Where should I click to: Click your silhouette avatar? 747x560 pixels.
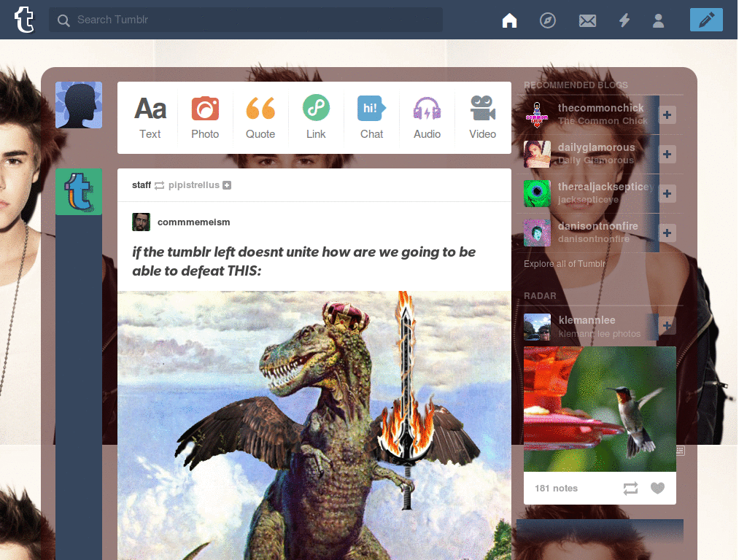click(x=79, y=105)
